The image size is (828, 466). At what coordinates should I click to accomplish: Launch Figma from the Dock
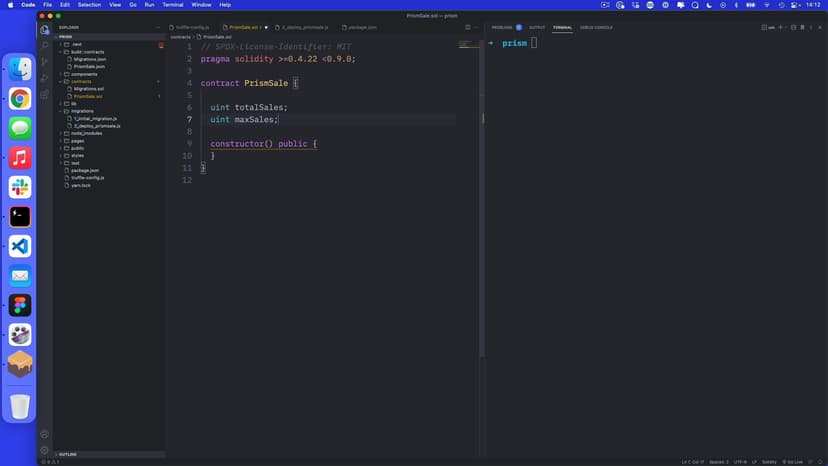[20, 305]
